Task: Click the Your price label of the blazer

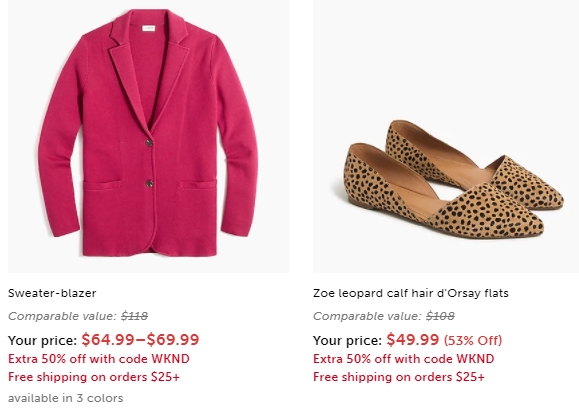Action: [42, 340]
